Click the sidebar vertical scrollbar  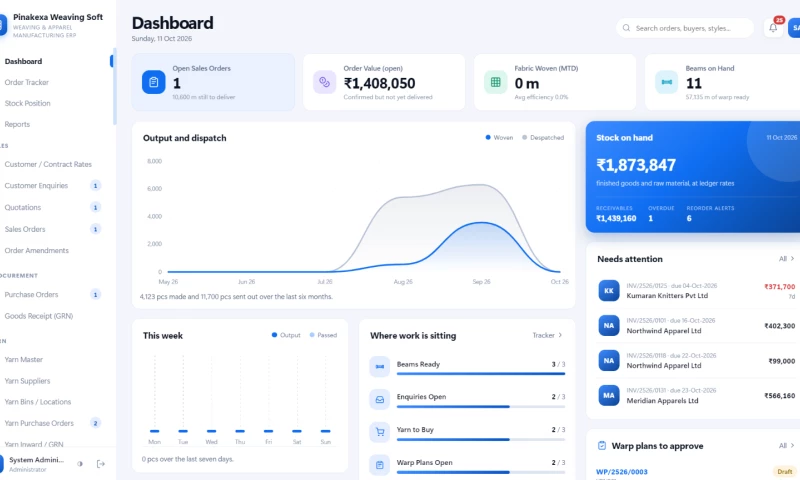(114, 87)
